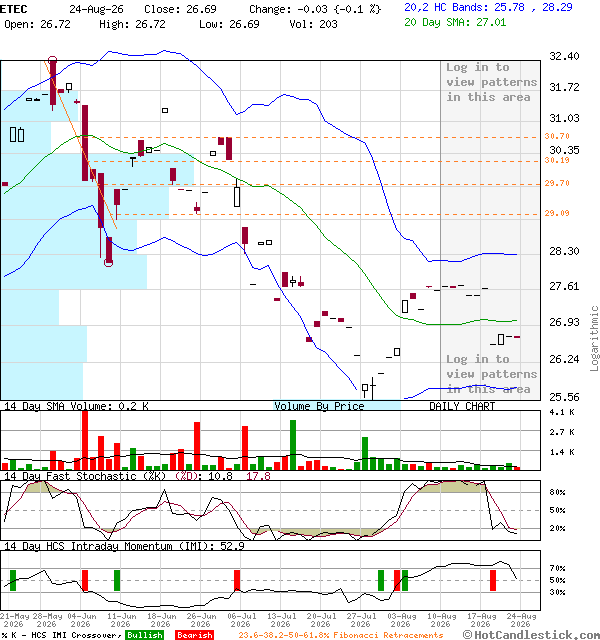Click the 31.72 price axis label
600x640 pixels.
(x=564, y=87)
